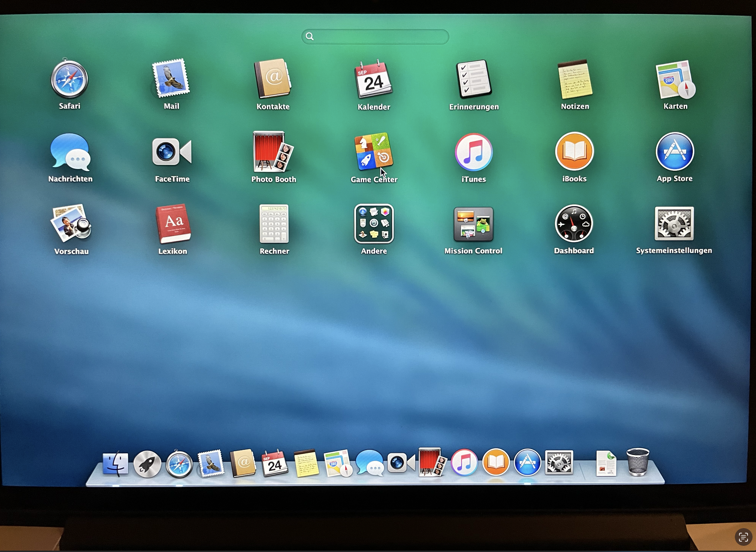Screen dimensions: 756x552
Task: Open Kalender in the Launchpad grid
Action: 374,80
